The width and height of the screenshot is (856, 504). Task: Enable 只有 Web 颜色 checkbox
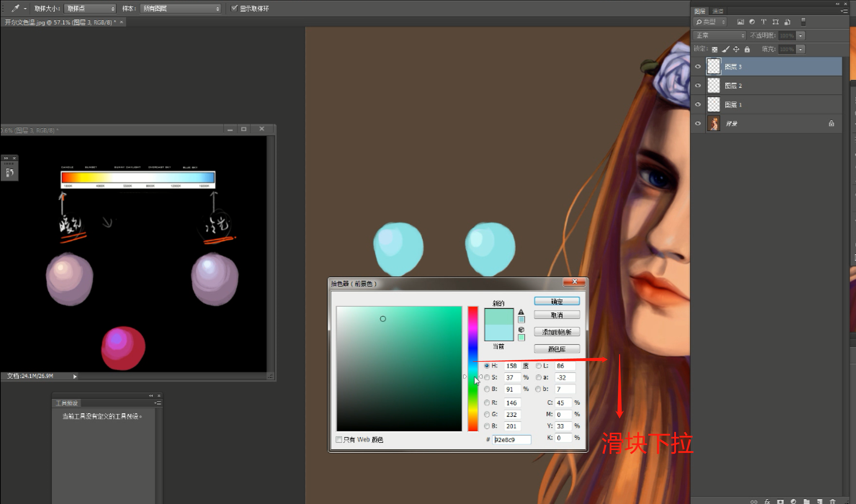[339, 440]
